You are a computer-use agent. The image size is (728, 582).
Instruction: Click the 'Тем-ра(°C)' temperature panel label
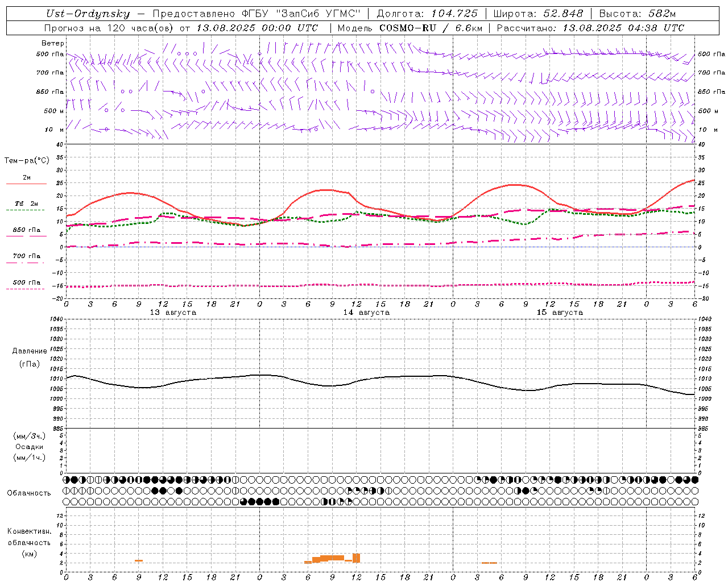(27, 161)
